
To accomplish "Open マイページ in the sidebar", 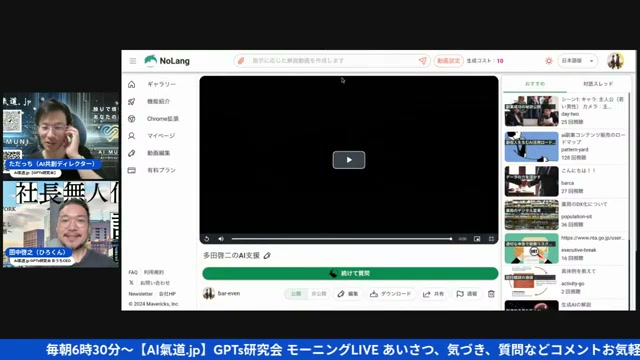I will [x=161, y=136].
